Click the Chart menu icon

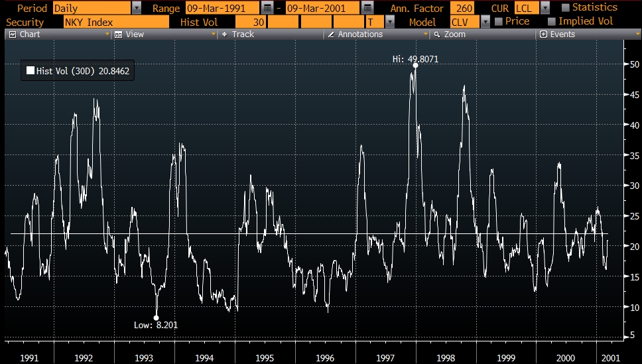(13, 34)
